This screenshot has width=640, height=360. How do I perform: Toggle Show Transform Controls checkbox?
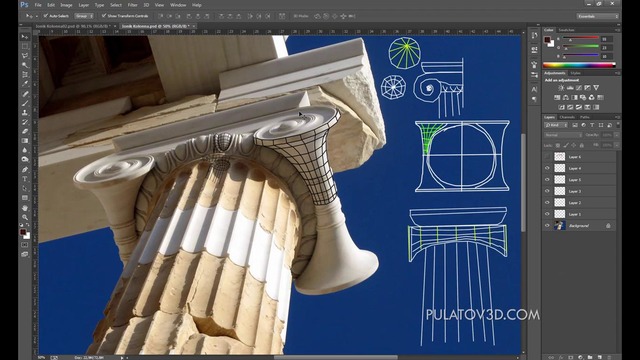(x=104, y=16)
